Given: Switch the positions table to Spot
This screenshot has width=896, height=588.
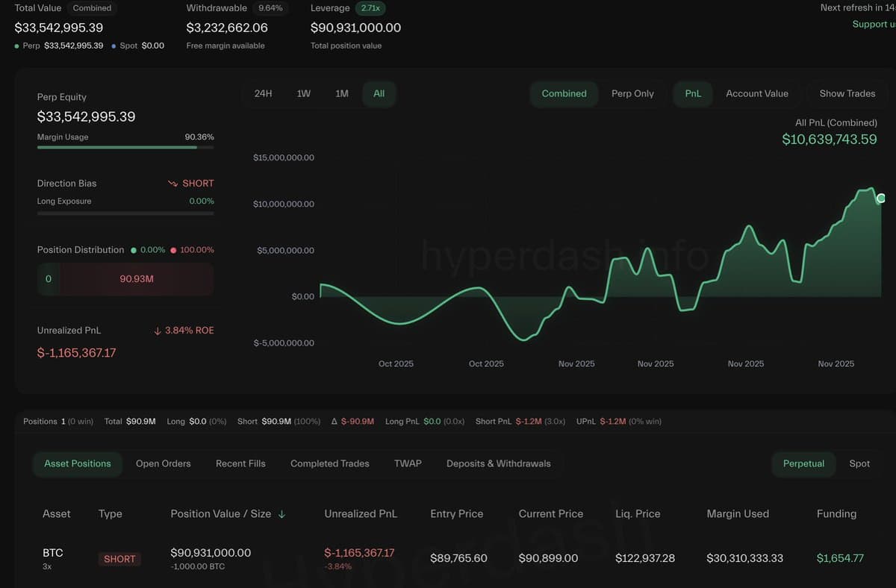Looking at the screenshot, I should [859, 463].
